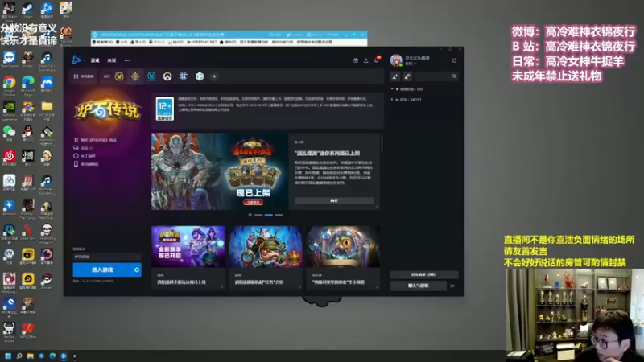
Task: Open the WPS Office desktop shortcut
Action: [28, 331]
